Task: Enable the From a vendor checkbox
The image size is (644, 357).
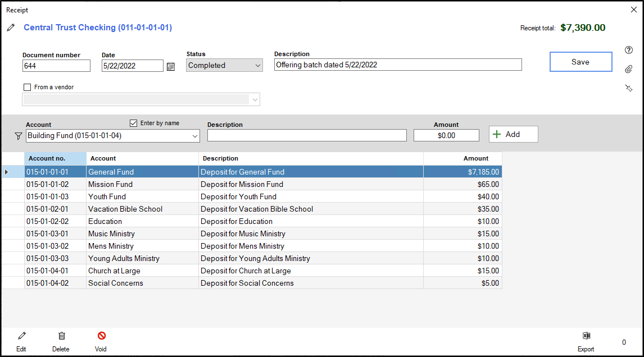Action: point(27,88)
